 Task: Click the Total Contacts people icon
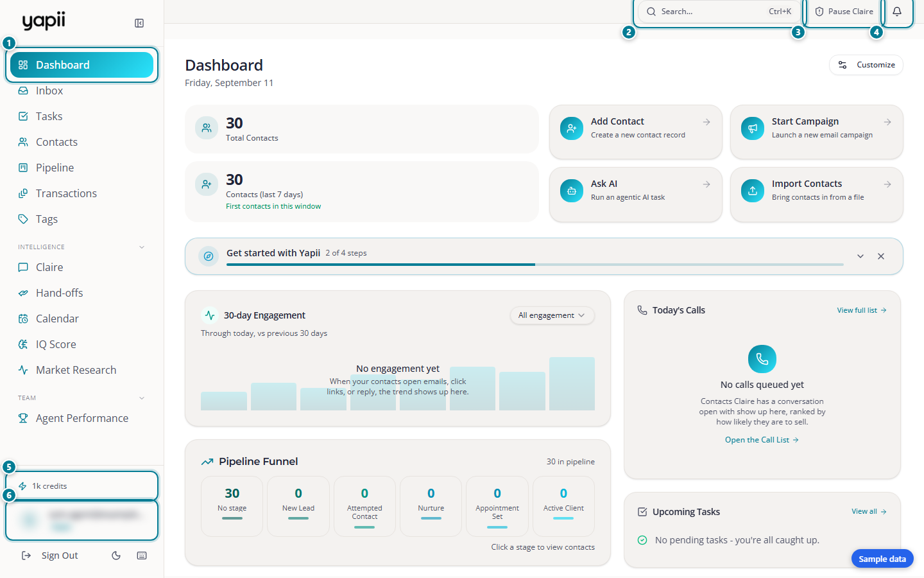click(207, 128)
